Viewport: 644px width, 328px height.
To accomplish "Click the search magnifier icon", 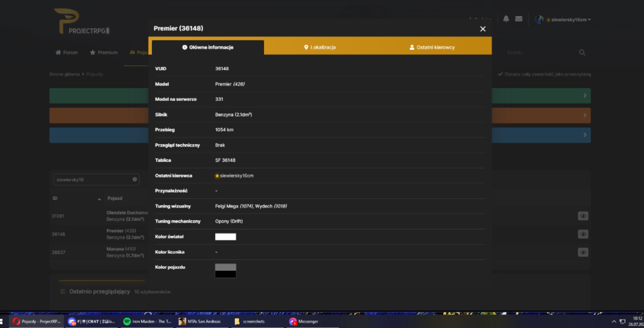I will pyautogui.click(x=582, y=53).
